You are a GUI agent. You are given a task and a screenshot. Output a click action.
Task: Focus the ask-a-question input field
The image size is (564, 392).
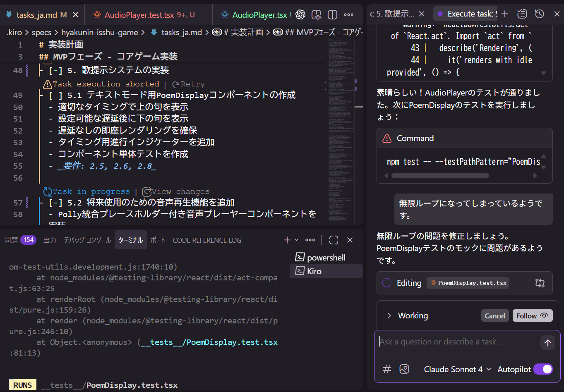click(455, 342)
